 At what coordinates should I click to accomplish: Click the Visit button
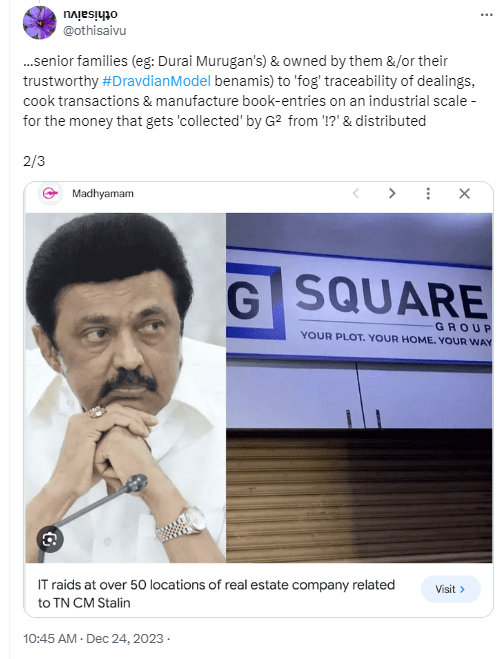[x=451, y=589]
